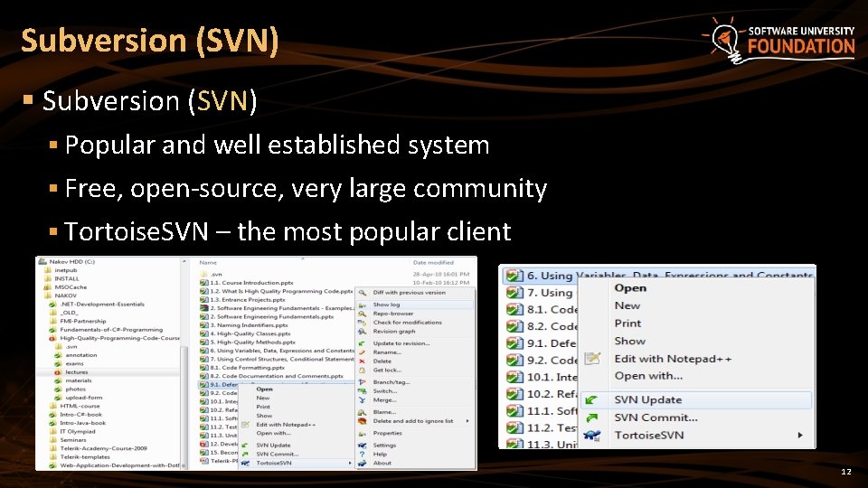Viewport: 868px width, 488px height.
Task: Open TortoiseSVN submenu arrow in the enlarged menu
Action: 800,436
